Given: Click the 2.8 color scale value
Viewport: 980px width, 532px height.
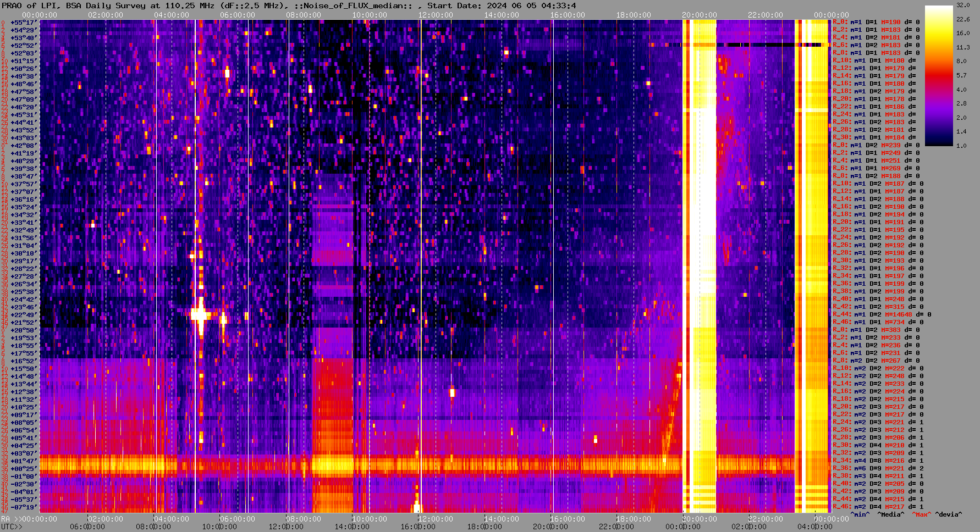Looking at the screenshot, I should tap(961, 104).
